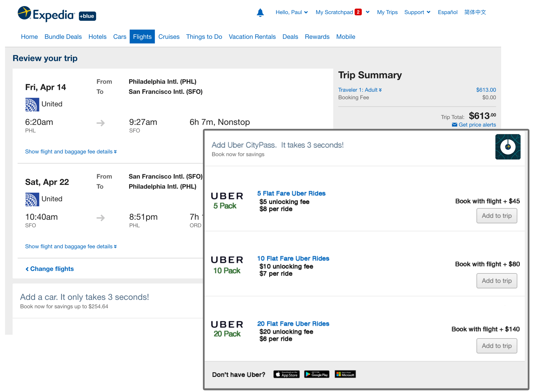Show flight and baggage details for Apr 22
The width and height of the screenshot is (533, 392).
tap(71, 246)
